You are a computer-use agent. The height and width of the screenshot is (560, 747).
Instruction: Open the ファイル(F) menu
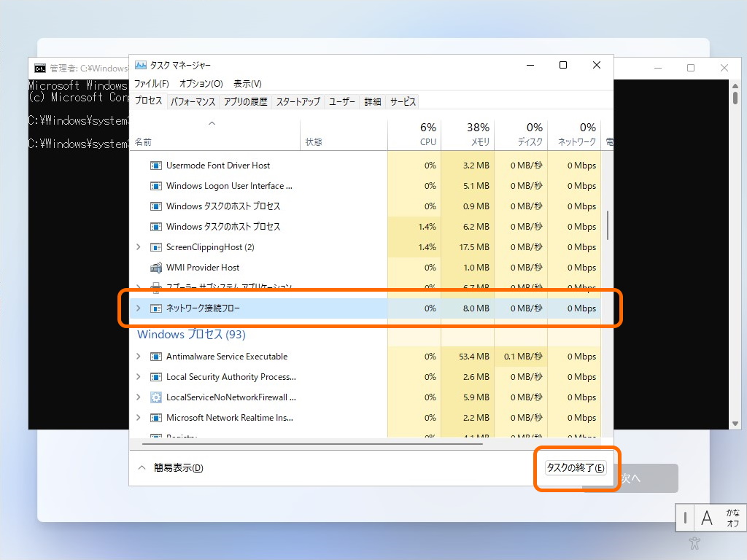click(152, 84)
